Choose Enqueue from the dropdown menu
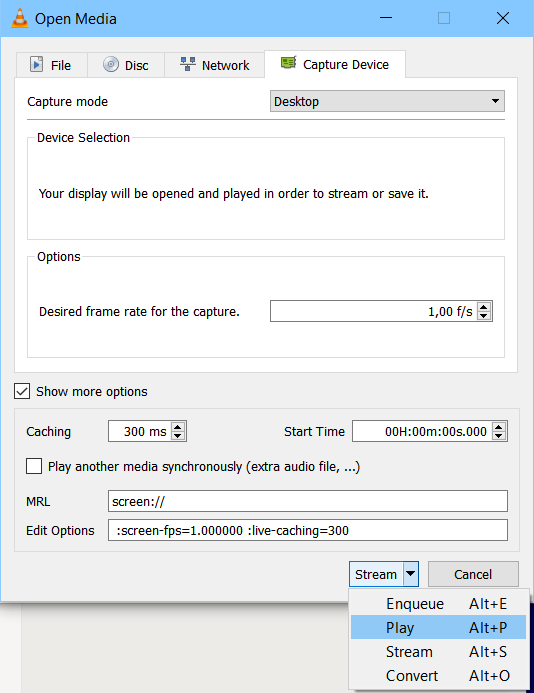 pos(438,604)
